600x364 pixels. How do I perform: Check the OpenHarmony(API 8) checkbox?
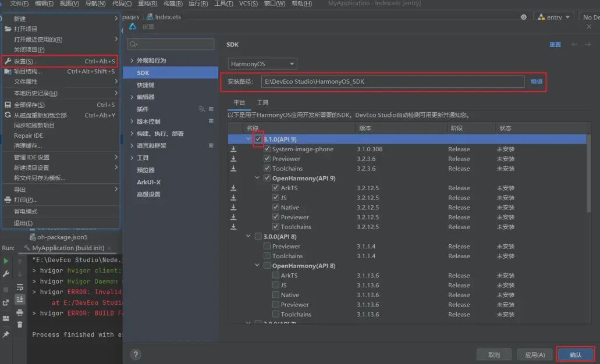click(x=267, y=265)
